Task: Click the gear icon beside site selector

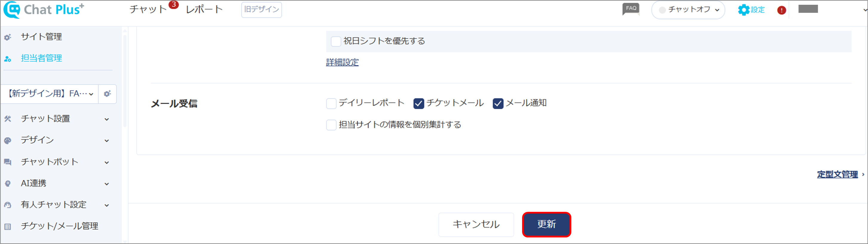Action: click(107, 94)
